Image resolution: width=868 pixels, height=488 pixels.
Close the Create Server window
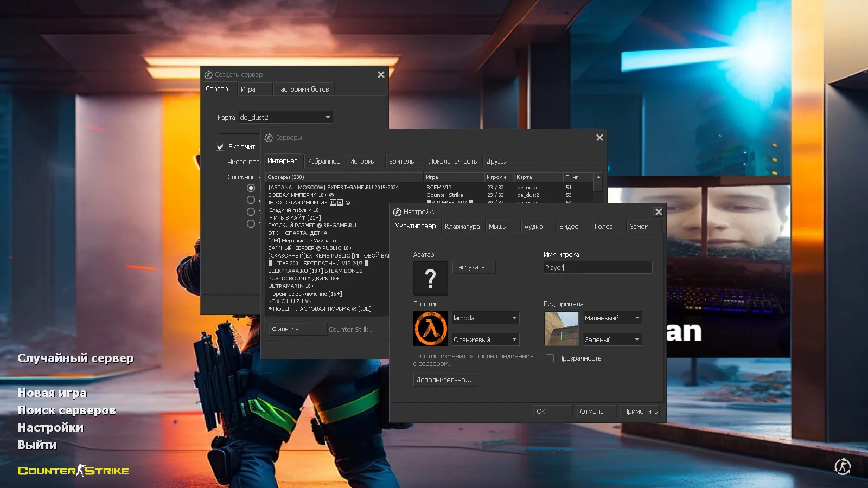[381, 75]
